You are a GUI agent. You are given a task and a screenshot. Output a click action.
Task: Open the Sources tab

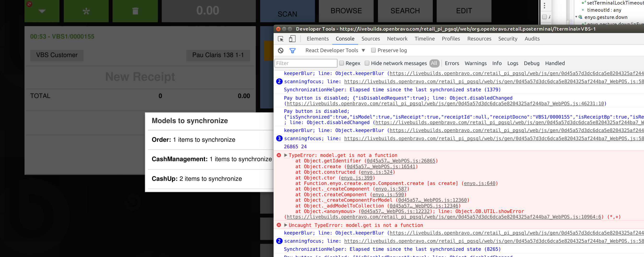[370, 39]
